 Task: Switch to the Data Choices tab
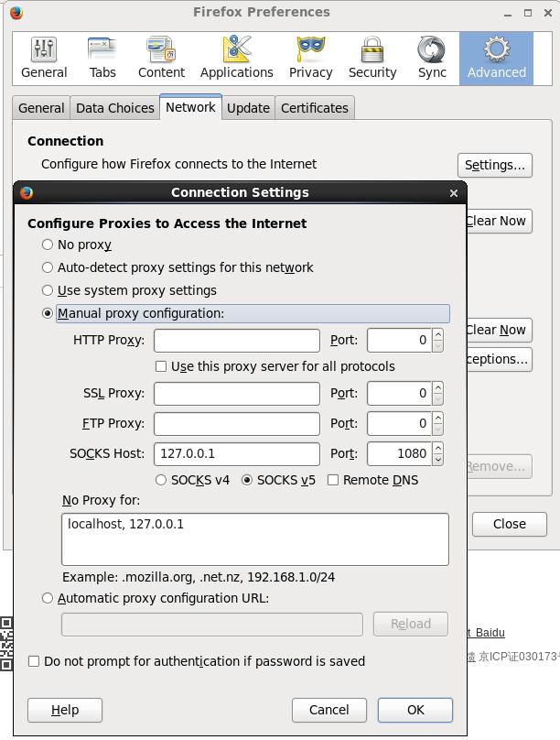click(115, 108)
